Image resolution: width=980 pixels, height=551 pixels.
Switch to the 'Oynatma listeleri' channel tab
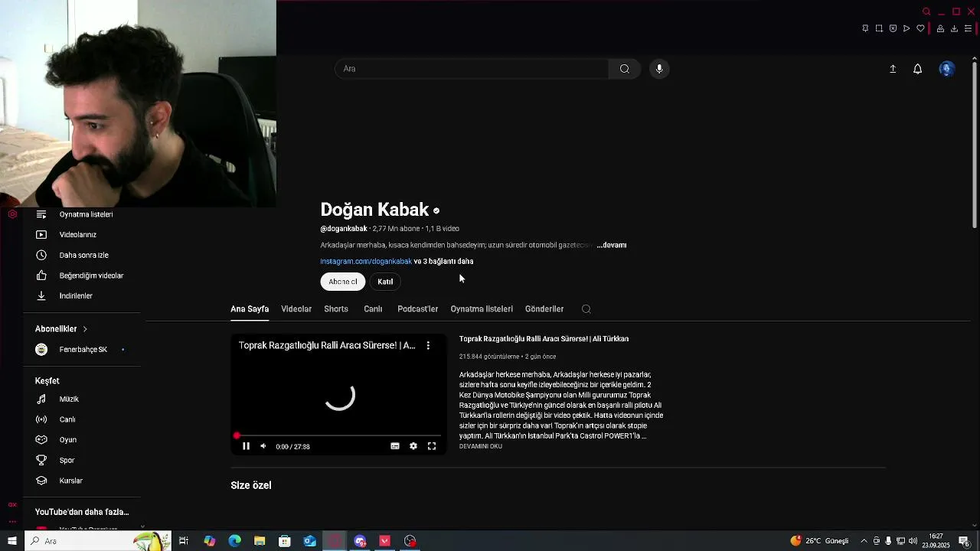(x=482, y=309)
